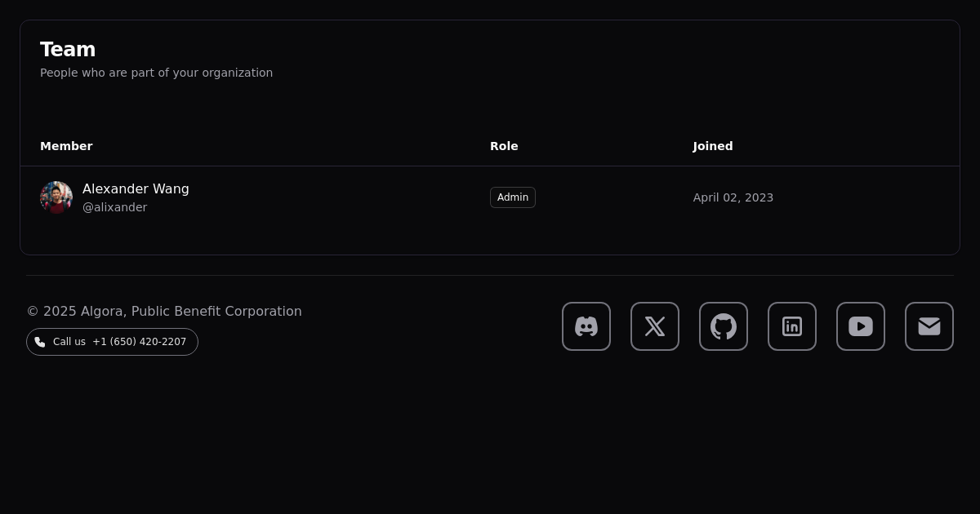Image resolution: width=980 pixels, height=514 pixels.
Task: Open the Discord community link icon
Action: coord(586,326)
